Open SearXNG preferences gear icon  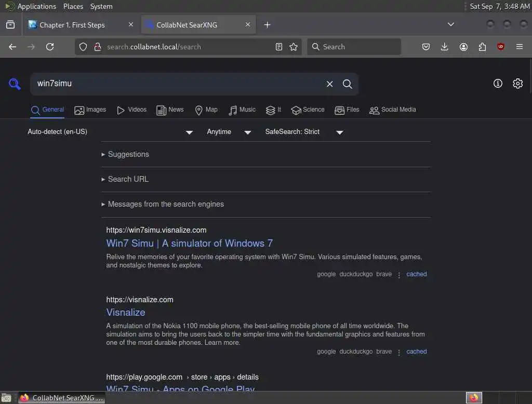tap(517, 84)
